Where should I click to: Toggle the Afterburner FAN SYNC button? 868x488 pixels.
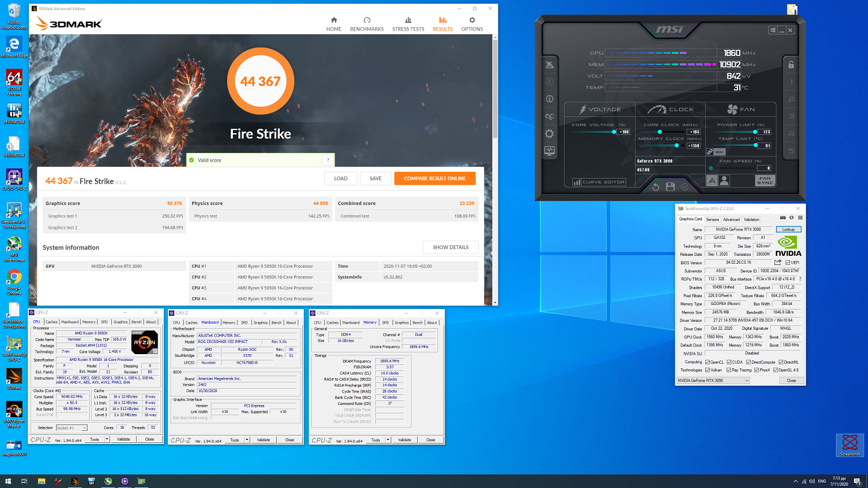[765, 181]
